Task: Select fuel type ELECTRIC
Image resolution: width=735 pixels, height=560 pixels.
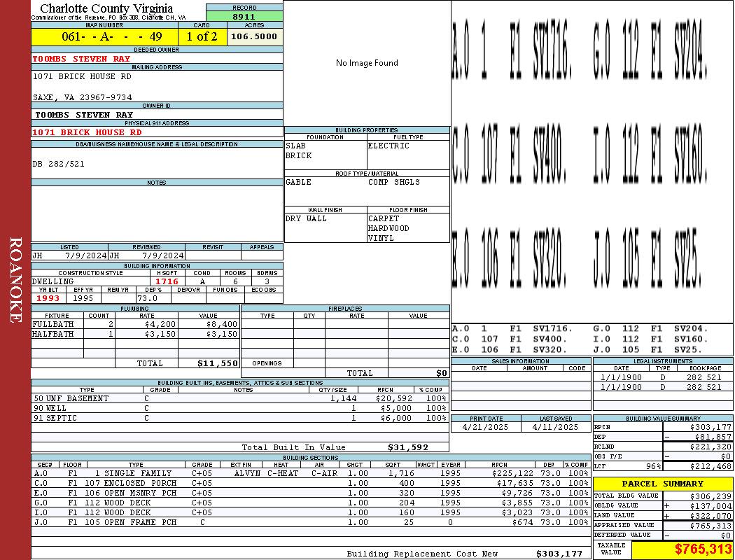Action: point(388,146)
